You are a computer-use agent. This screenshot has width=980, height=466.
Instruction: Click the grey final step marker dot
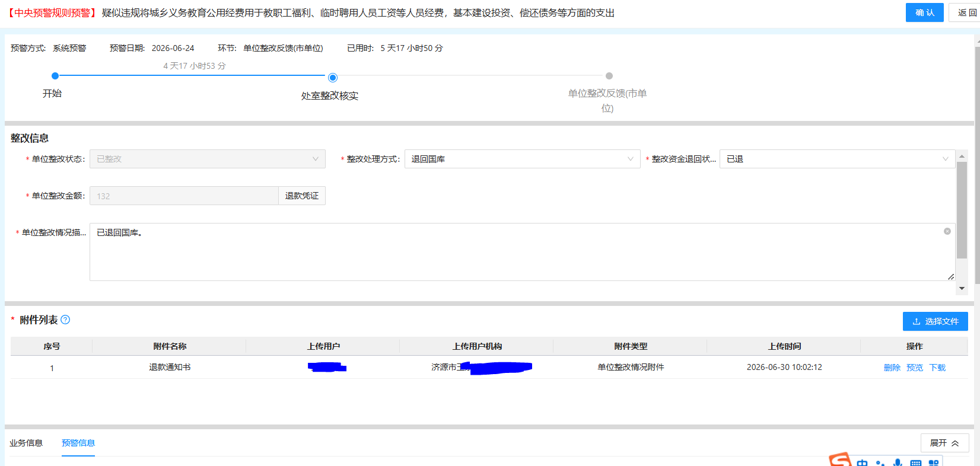609,76
